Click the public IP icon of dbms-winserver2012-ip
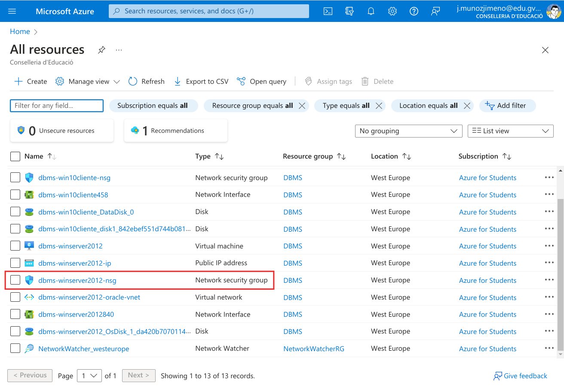 (x=29, y=263)
